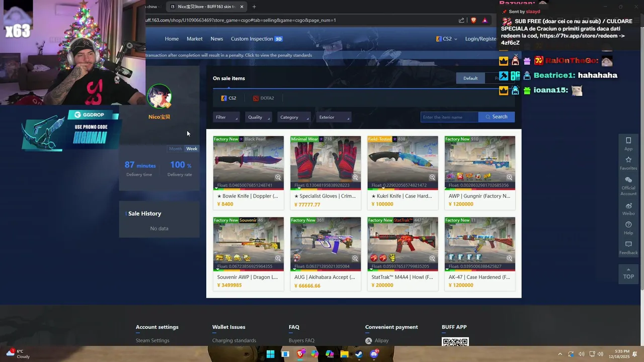Viewport: 644px width, 362px height.
Task: Open the AWP Gungnir item thumbnail
Action: 479,162
